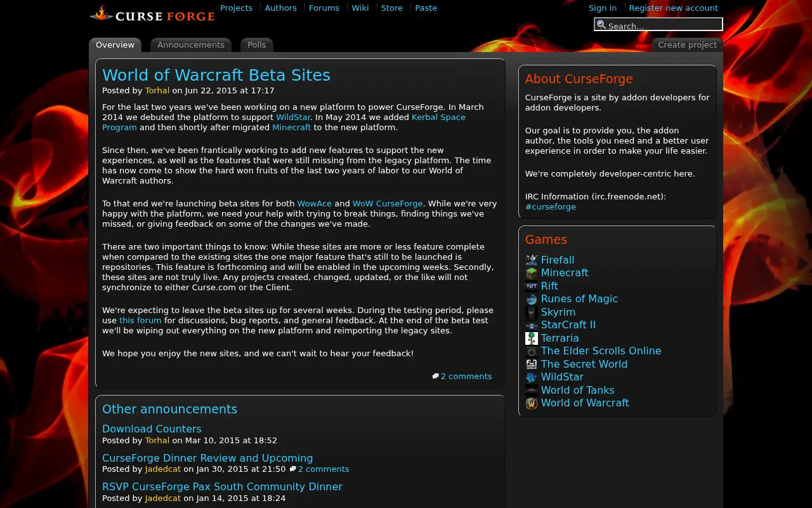
Task: View 2 comments on Beta Sites post
Action: 466,377
